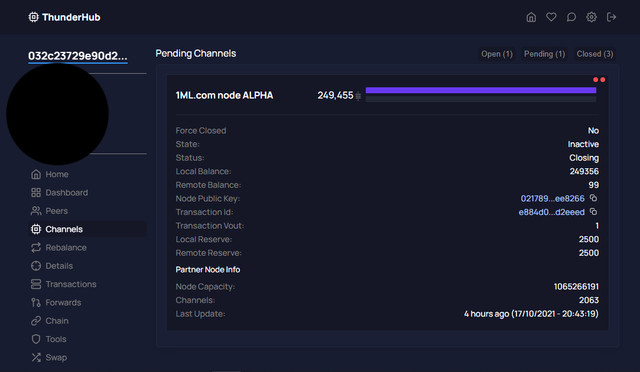The image size is (640, 372).
Task: Open the e884d0...d2eeed transaction link
Action: tap(551, 212)
